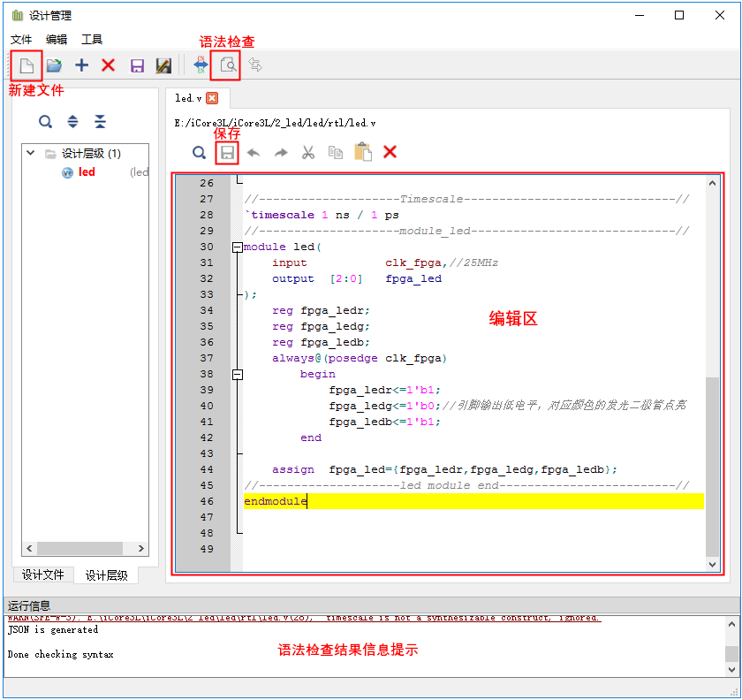The height and width of the screenshot is (700, 742).
Task: Click the Paste clipboard icon in editor toolbar
Action: (x=362, y=153)
